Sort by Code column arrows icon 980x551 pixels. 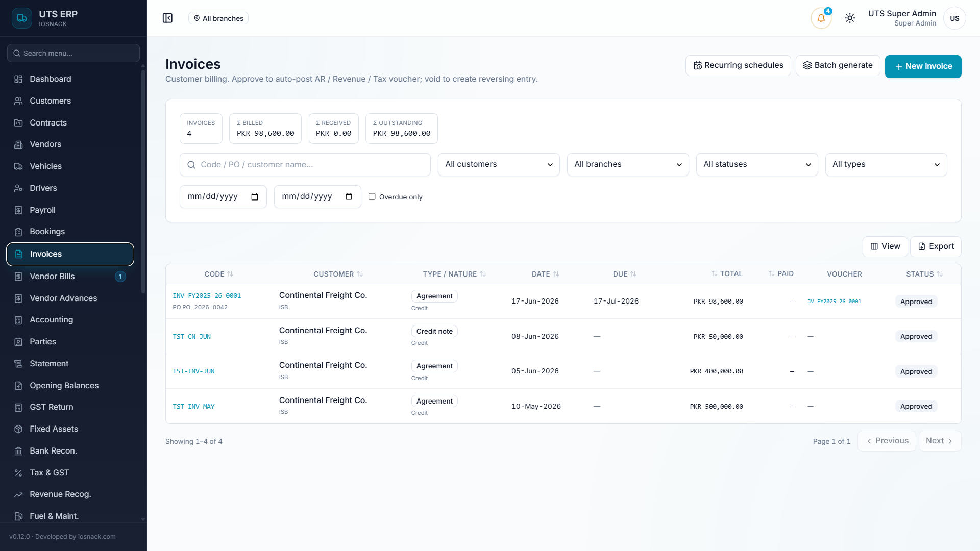point(230,274)
